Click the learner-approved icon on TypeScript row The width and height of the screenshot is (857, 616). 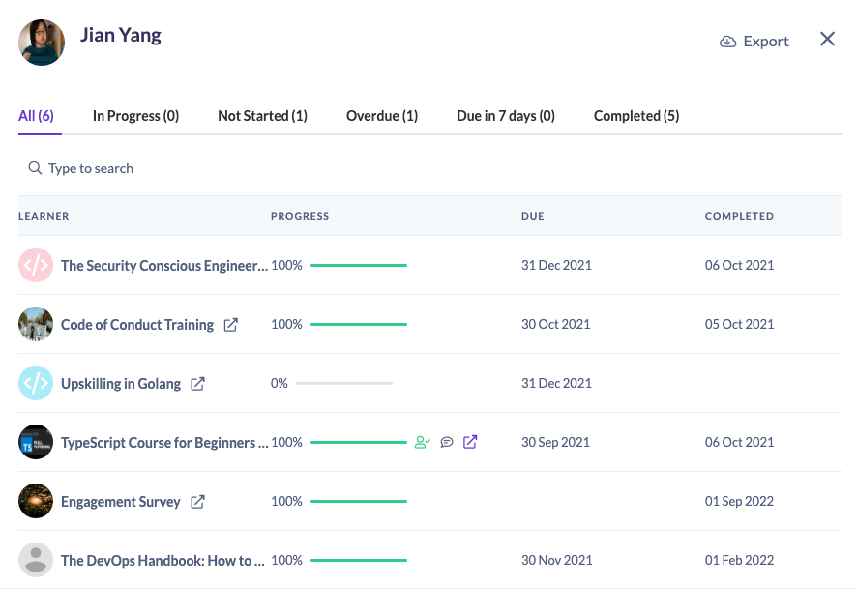(423, 442)
